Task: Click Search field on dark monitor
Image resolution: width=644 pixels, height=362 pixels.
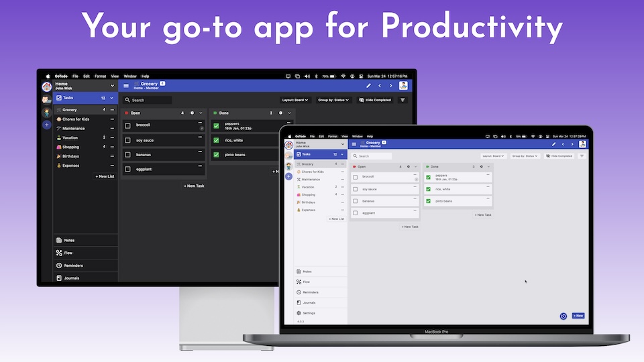Action: point(147,100)
